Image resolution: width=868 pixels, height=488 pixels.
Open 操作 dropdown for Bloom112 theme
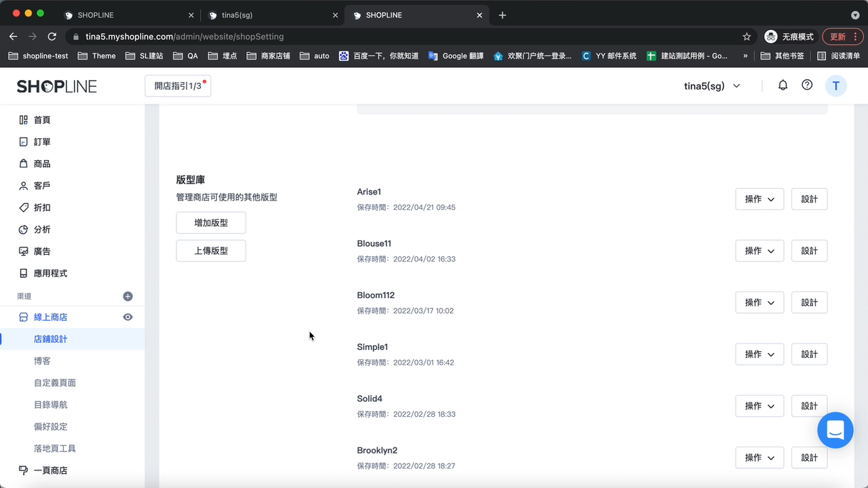coord(759,302)
